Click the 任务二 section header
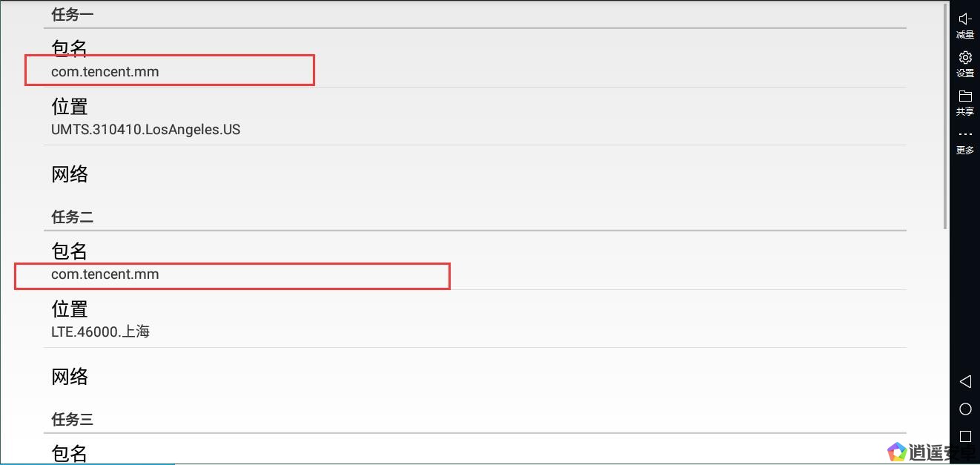The image size is (980, 465). (x=72, y=217)
